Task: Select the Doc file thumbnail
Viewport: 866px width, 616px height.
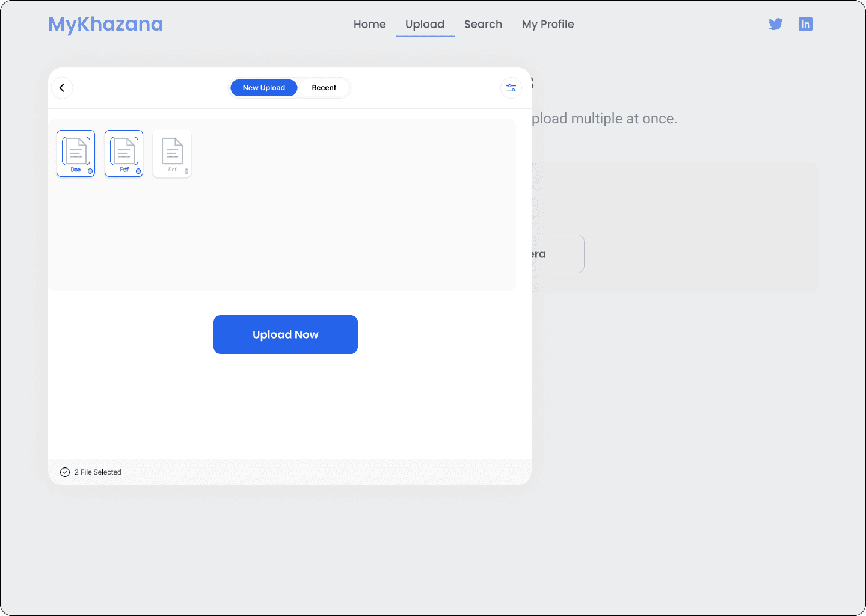Action: [x=76, y=153]
